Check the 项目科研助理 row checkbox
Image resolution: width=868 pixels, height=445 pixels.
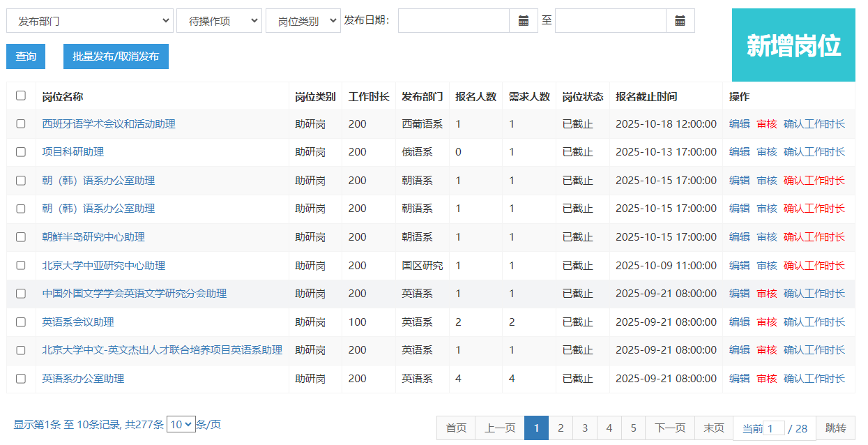point(21,152)
